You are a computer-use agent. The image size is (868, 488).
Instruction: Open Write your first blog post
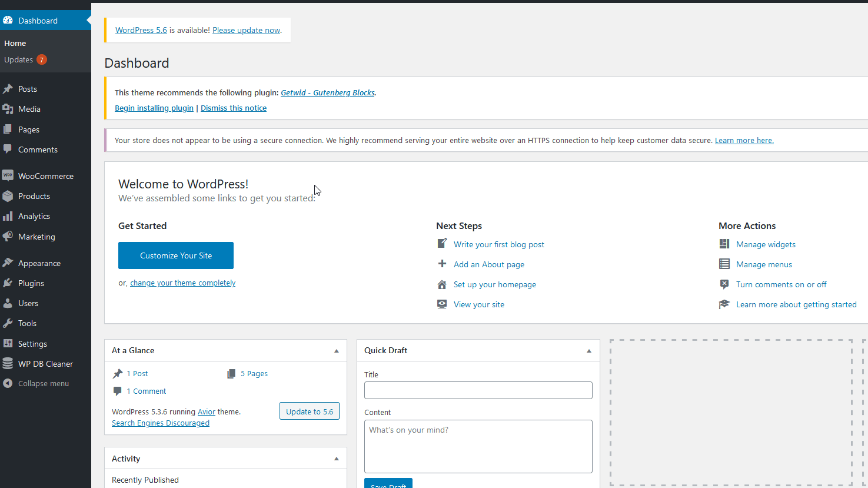499,244
